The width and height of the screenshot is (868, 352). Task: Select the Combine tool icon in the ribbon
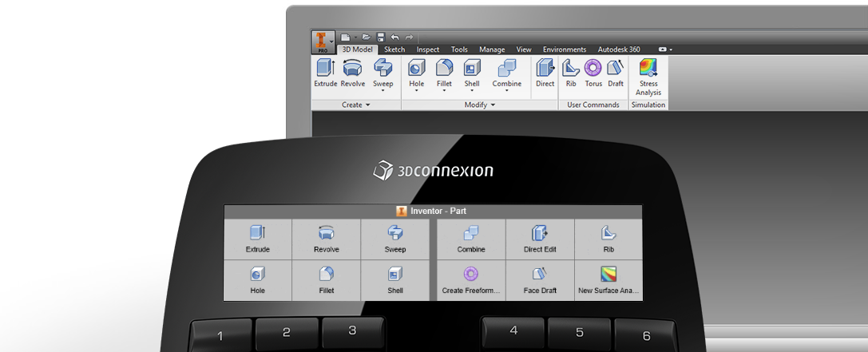click(506, 69)
